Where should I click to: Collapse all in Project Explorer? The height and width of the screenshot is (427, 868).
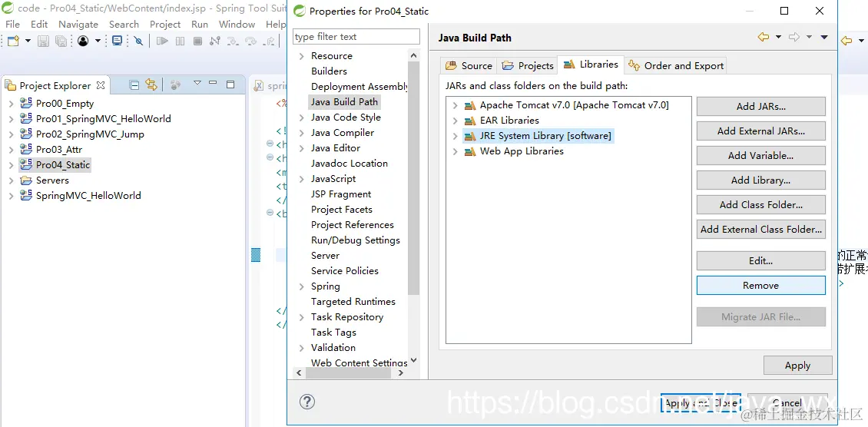(134, 84)
